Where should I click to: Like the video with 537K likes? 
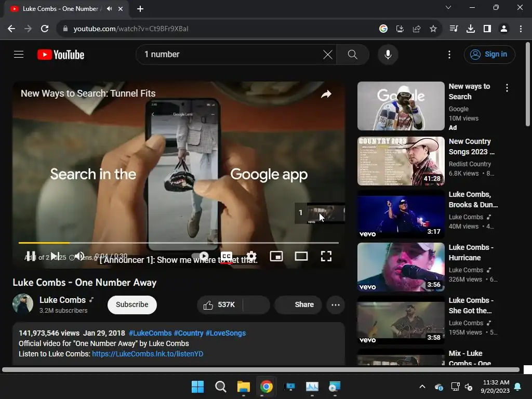pyautogui.click(x=220, y=304)
